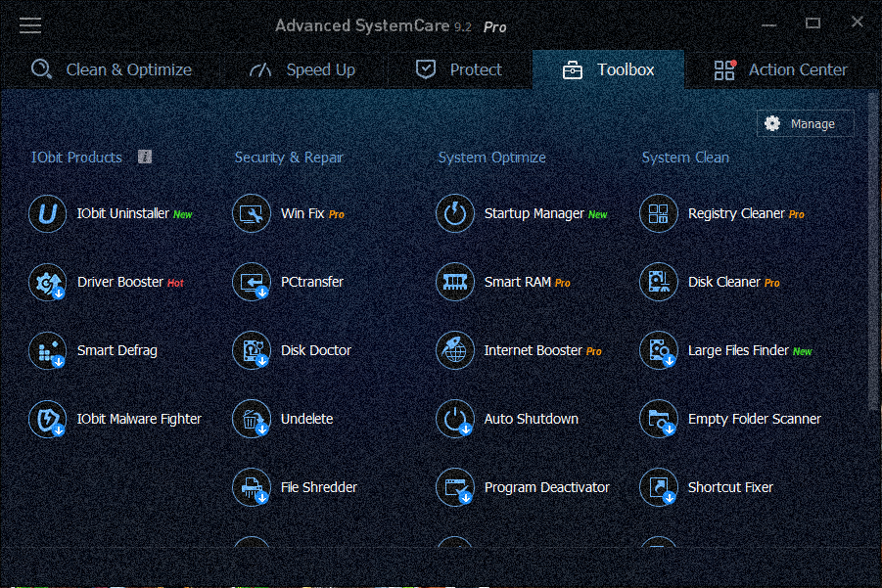The height and width of the screenshot is (588, 882).
Task: Open Disk Doctor icon
Action: point(252,351)
